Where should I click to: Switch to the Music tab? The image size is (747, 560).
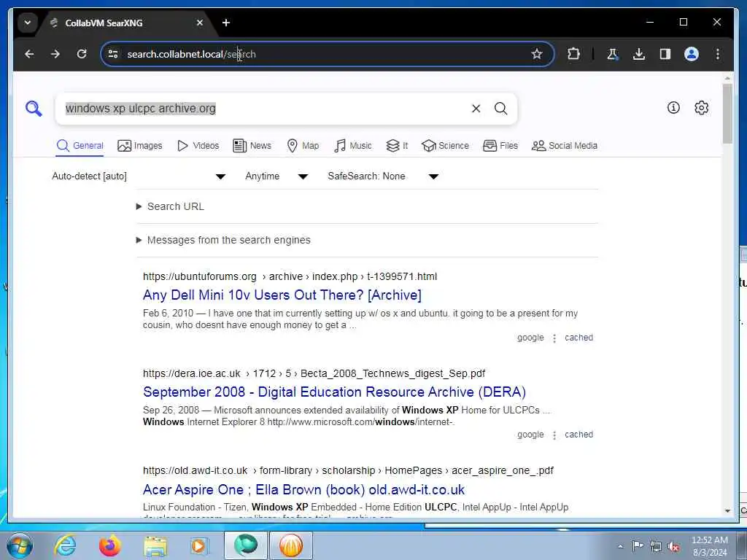coord(353,146)
